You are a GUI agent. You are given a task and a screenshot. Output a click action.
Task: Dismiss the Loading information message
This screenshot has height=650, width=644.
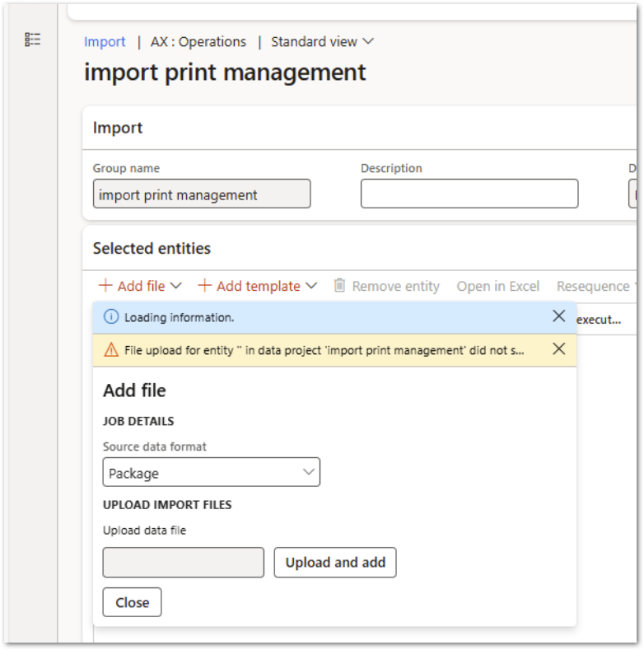click(x=558, y=316)
